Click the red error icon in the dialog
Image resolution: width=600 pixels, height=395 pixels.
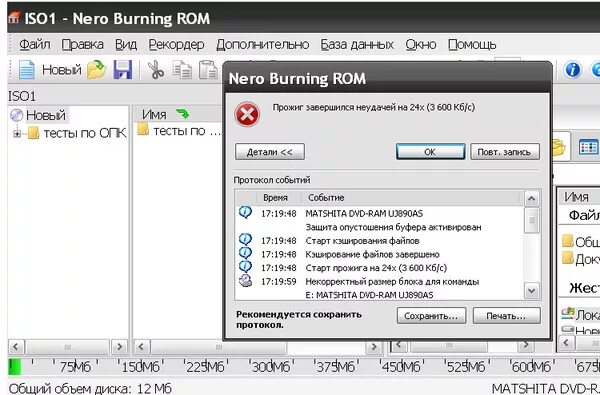coord(247,114)
